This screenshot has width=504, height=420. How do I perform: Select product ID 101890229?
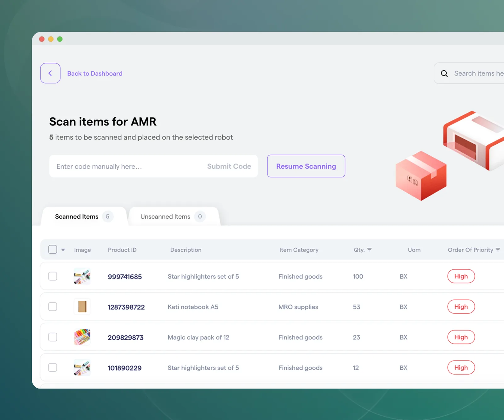click(x=125, y=368)
